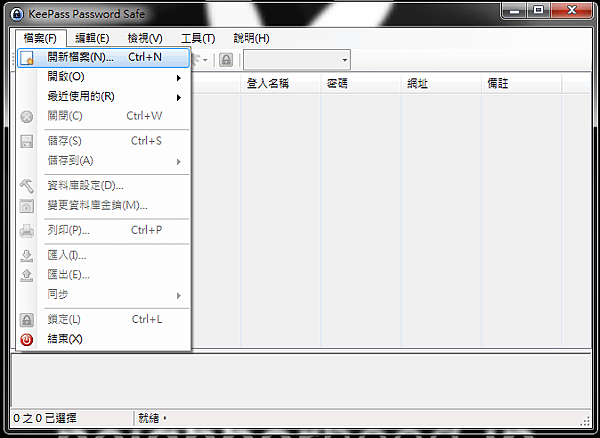Open the 說明(H) menu

point(251,38)
